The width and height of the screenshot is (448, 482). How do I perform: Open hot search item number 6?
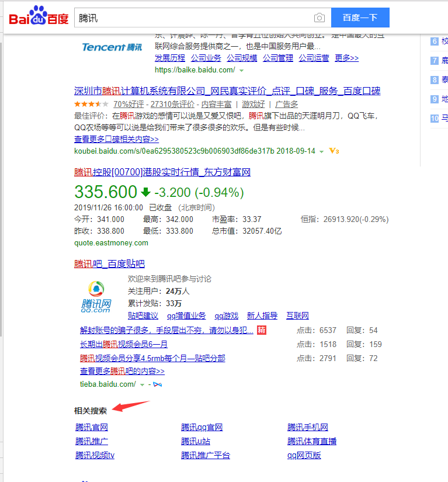coord(439,41)
